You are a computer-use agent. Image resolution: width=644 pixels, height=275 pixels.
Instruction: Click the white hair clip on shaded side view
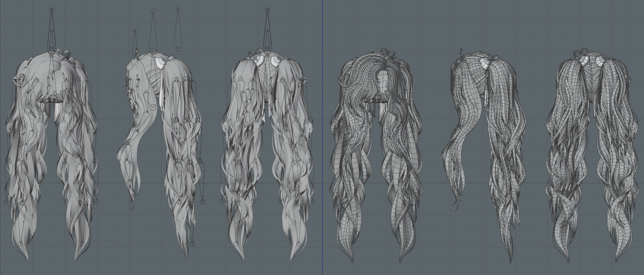click(x=161, y=63)
